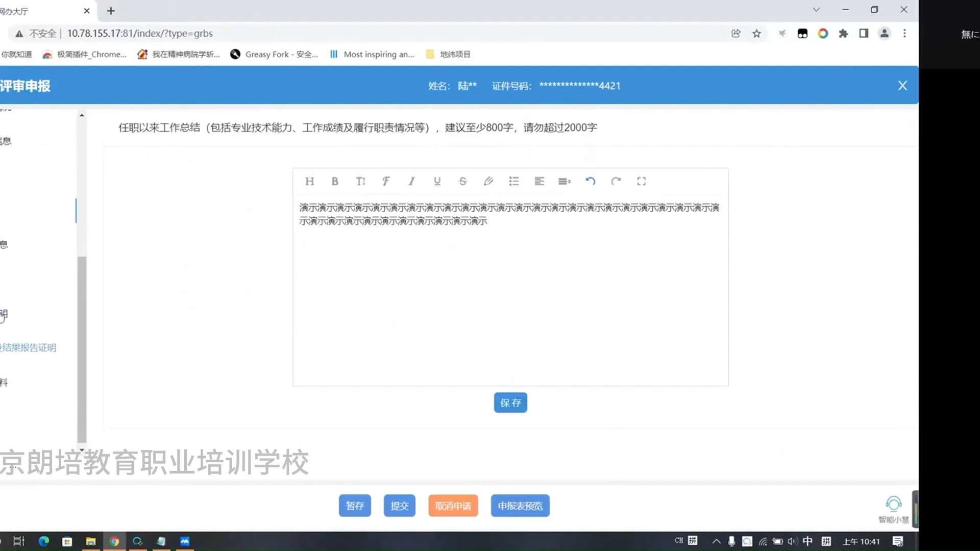
Task: Insert a bulleted list
Action: click(513, 181)
